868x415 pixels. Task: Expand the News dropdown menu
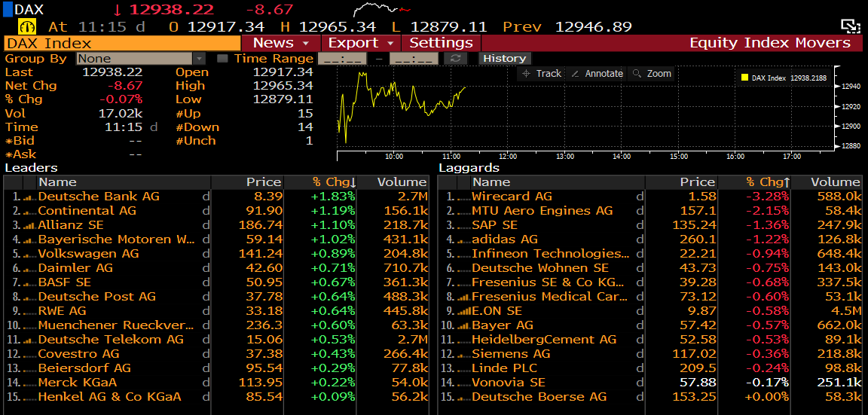pos(282,43)
